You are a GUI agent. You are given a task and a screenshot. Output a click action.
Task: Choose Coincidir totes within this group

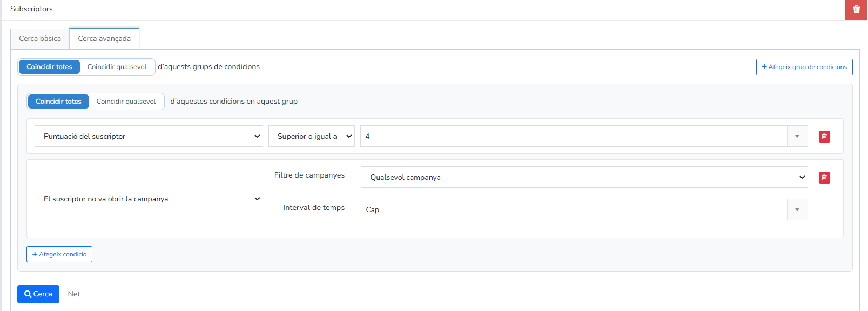pyautogui.click(x=58, y=102)
